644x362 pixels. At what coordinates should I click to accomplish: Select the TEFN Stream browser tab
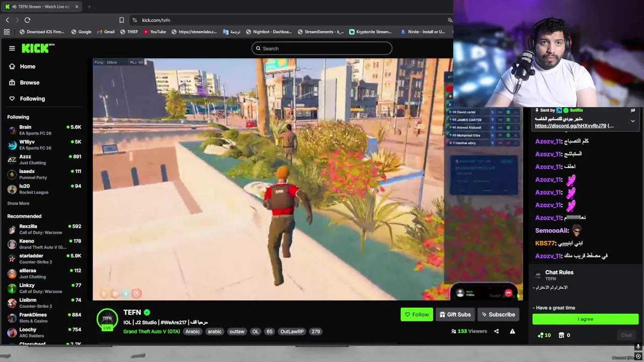click(42, 7)
